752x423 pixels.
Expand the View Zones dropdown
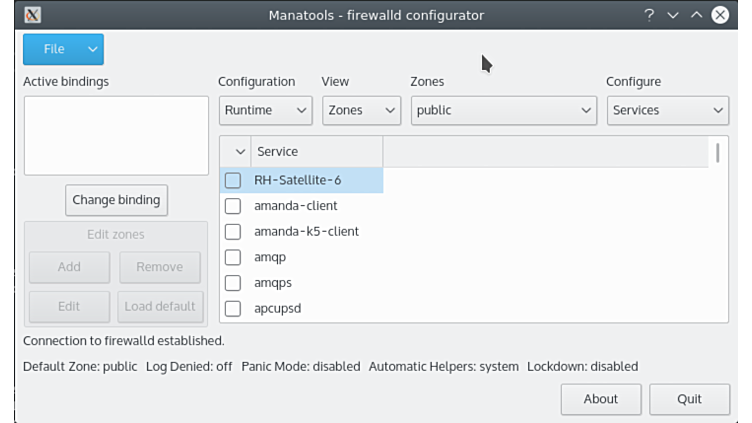(x=360, y=110)
